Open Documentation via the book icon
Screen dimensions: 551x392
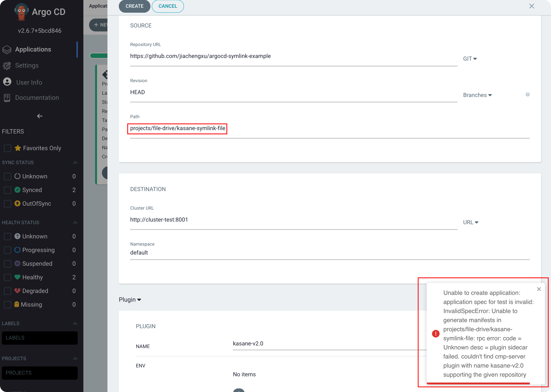(x=6, y=98)
